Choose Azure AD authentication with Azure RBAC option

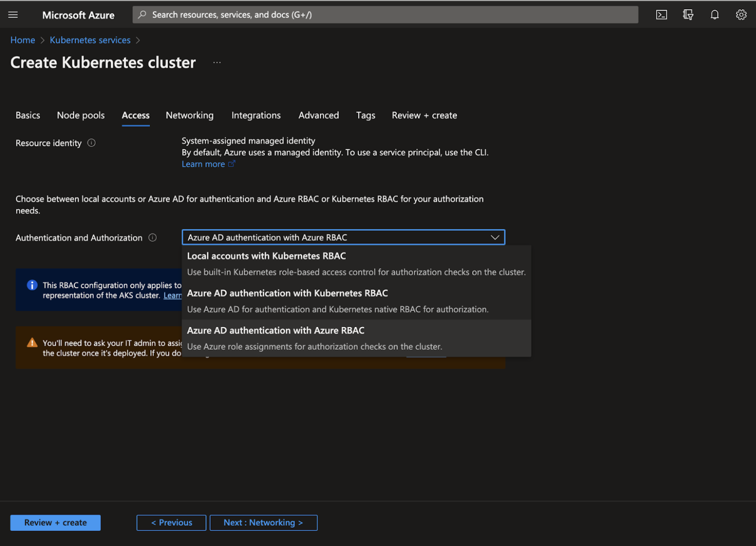pyautogui.click(x=356, y=338)
